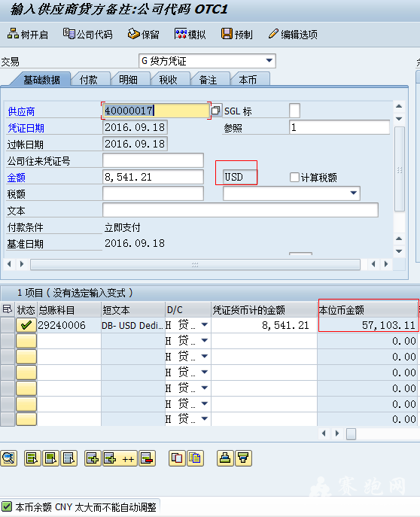This screenshot has width=420, height=517.
Task: Click the delete line icon with red minus
Action: coord(147,458)
